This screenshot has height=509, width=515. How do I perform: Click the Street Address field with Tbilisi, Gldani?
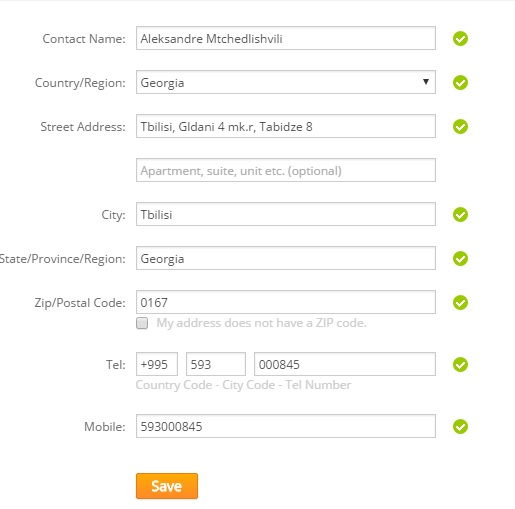point(286,126)
